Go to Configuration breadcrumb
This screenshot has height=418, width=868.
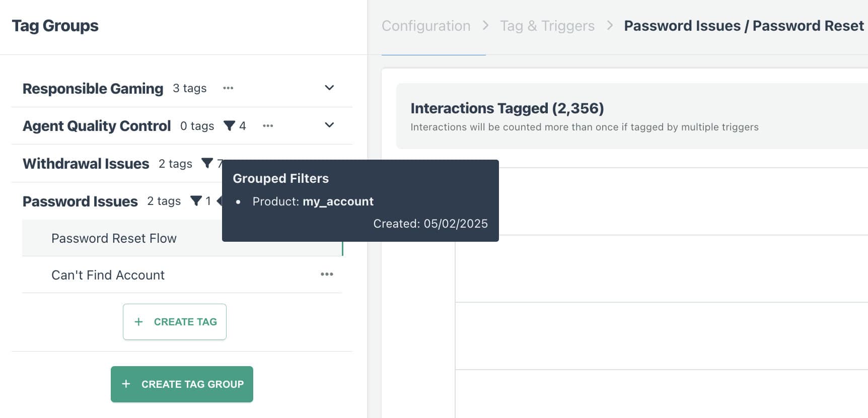coord(426,26)
